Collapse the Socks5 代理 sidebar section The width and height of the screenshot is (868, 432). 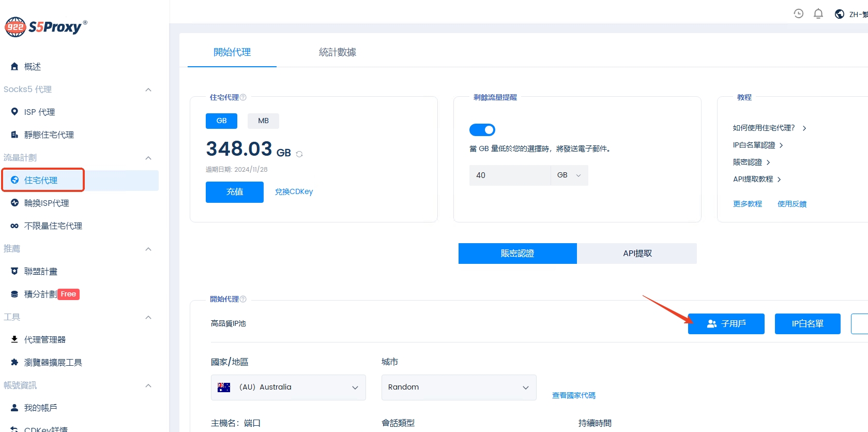(x=148, y=90)
